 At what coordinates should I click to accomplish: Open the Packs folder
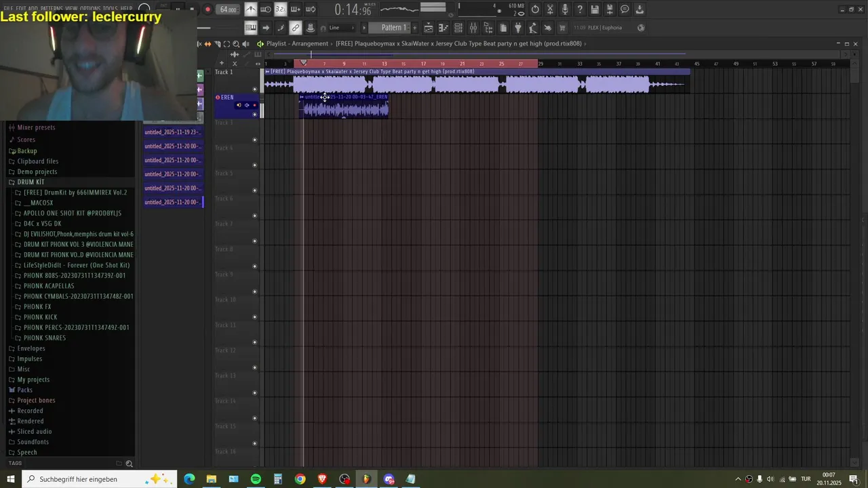pyautogui.click(x=24, y=390)
